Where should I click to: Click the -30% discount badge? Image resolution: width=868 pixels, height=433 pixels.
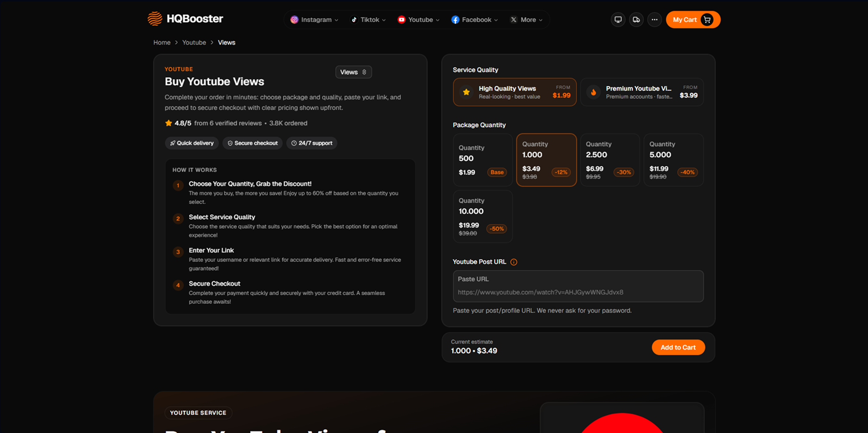624,172
